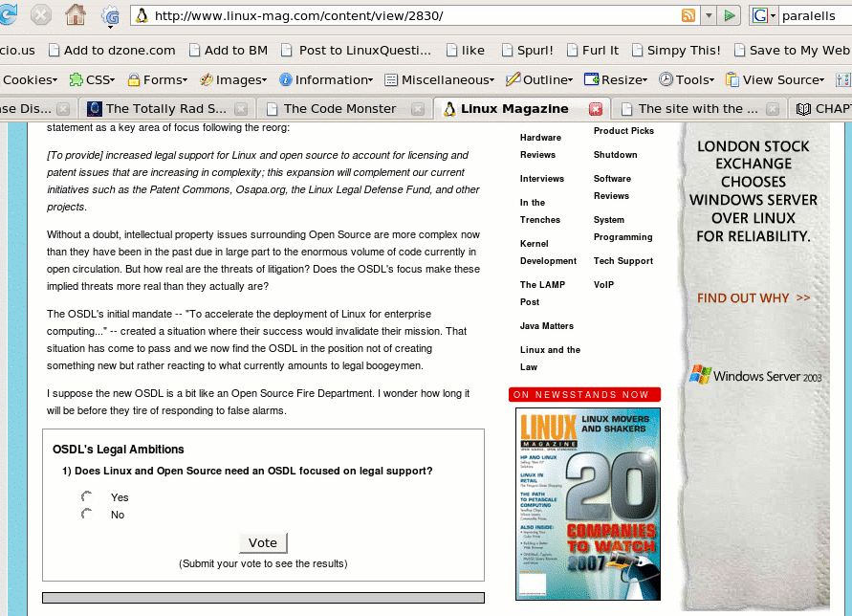Click into the URL address field
Image resolution: width=852 pixels, height=616 pixels.
tap(411, 15)
